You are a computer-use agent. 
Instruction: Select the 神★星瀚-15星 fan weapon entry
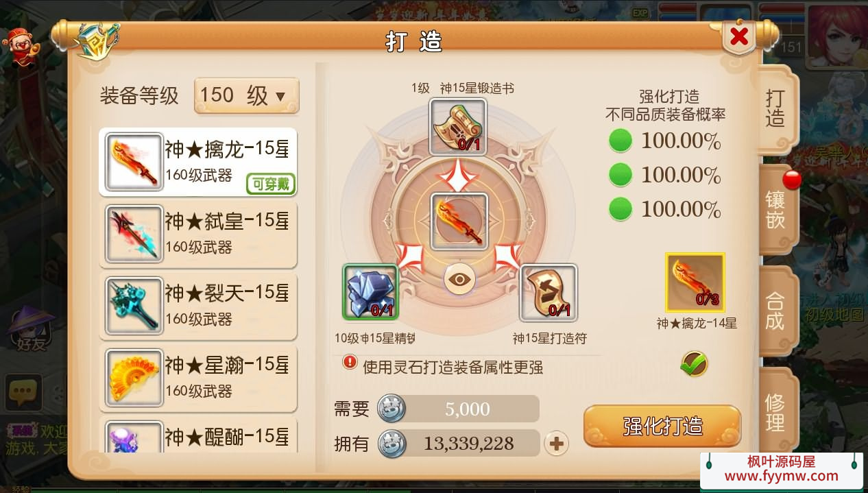(x=199, y=378)
